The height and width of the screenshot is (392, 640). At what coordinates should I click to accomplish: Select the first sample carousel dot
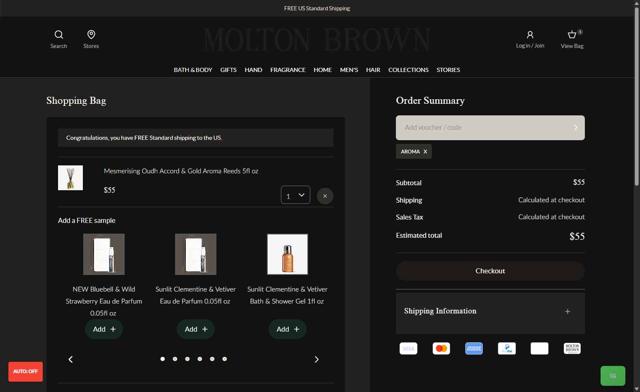pos(163,359)
